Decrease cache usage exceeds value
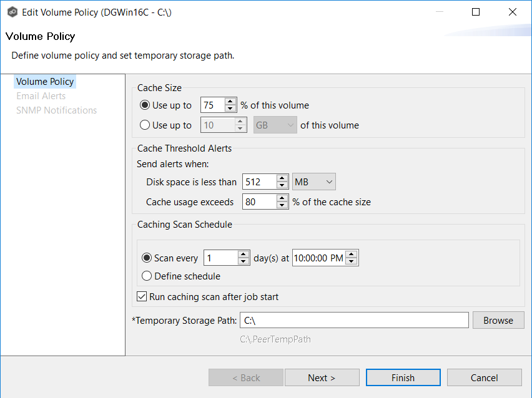Viewport: 532px width, 398px height. point(282,205)
